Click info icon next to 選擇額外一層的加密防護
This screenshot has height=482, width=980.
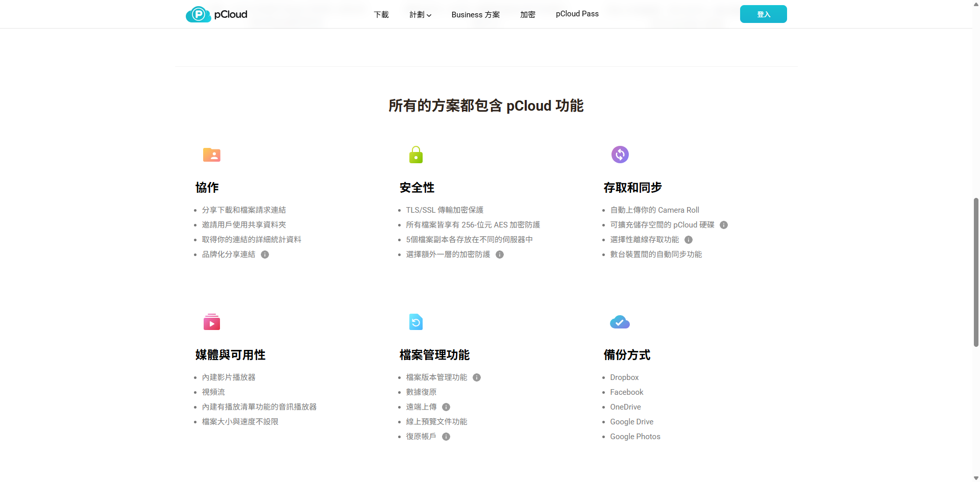click(x=500, y=255)
